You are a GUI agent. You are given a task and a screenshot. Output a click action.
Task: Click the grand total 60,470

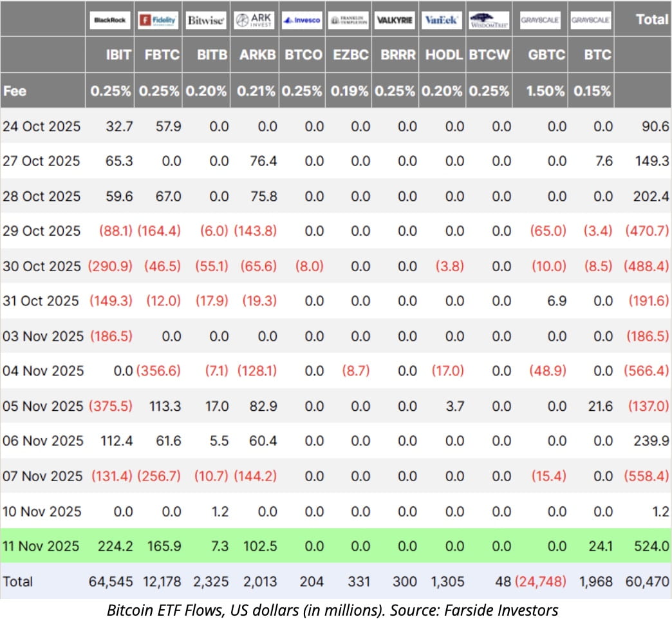point(647,582)
